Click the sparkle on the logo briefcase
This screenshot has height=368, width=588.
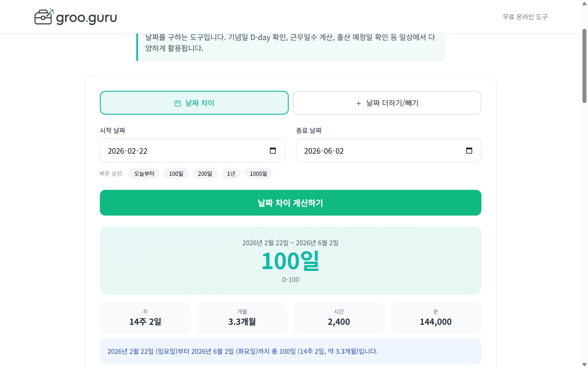pos(51,10)
